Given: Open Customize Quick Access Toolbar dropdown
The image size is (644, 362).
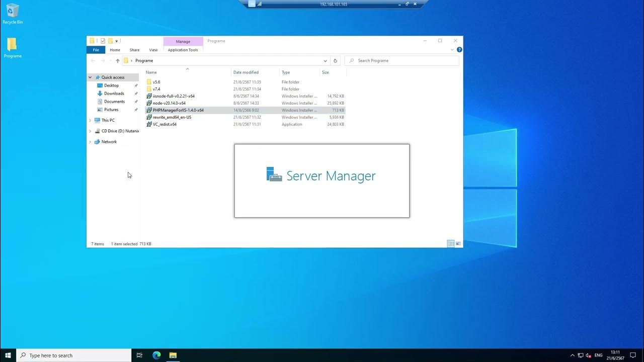Looking at the screenshot, I should click(117, 41).
